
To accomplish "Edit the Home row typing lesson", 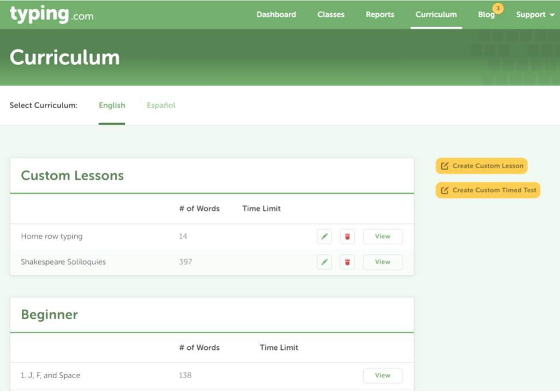I will (x=324, y=237).
